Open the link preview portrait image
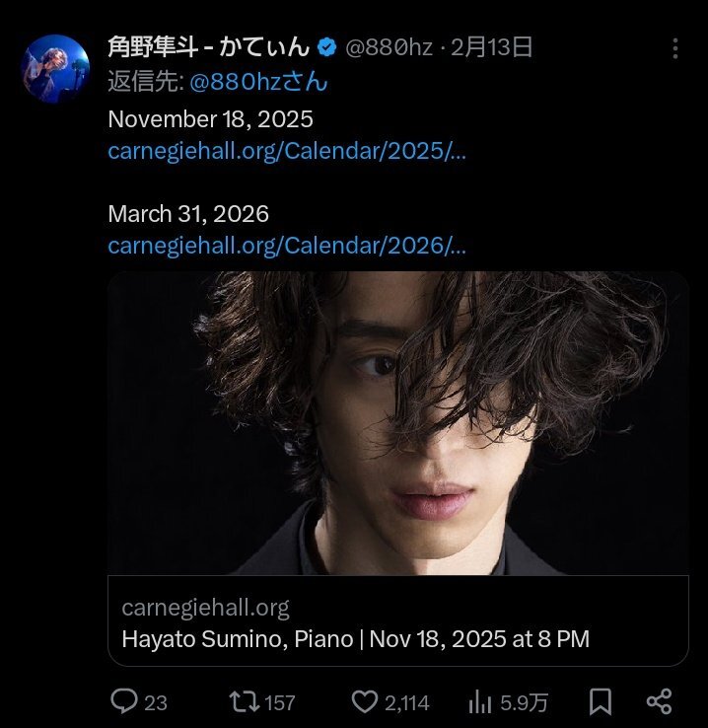The height and width of the screenshot is (728, 708). pos(398,423)
